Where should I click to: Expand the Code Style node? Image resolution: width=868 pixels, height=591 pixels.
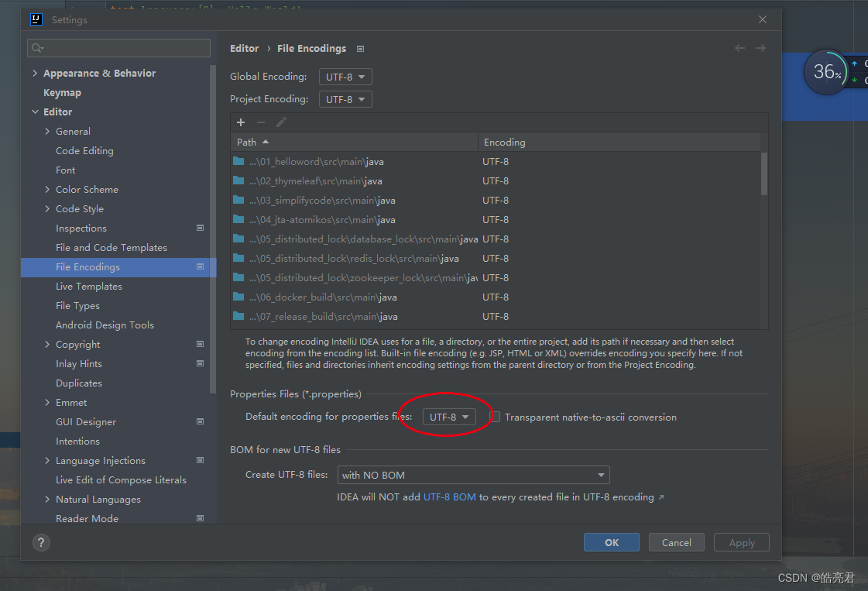(x=47, y=209)
